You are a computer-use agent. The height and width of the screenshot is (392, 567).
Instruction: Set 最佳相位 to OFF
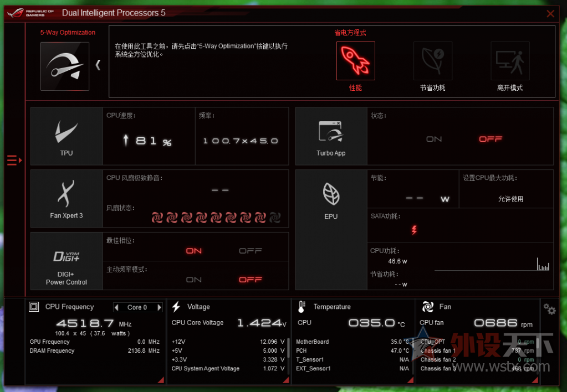click(250, 251)
